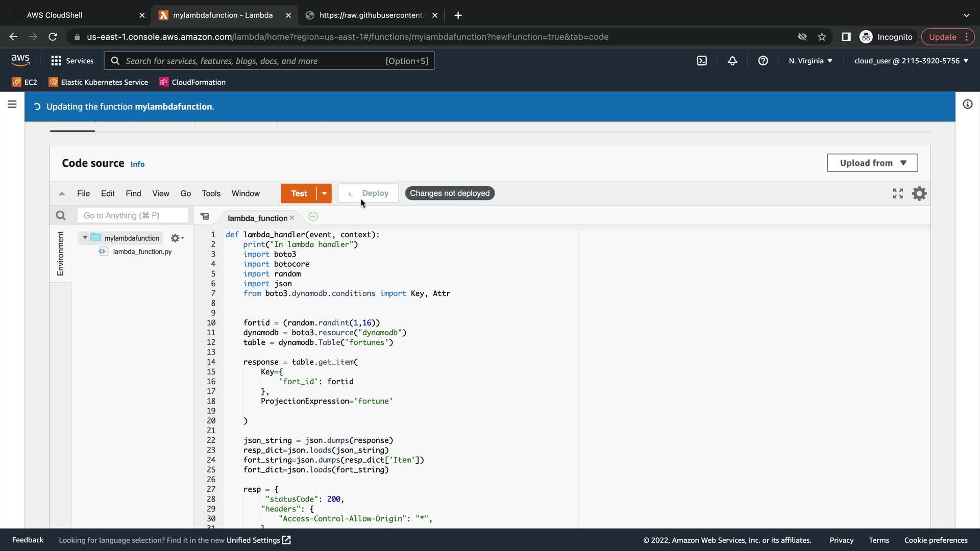Collapse the mylambdafunction folder tree
This screenshot has height=551, width=980.
(x=85, y=238)
